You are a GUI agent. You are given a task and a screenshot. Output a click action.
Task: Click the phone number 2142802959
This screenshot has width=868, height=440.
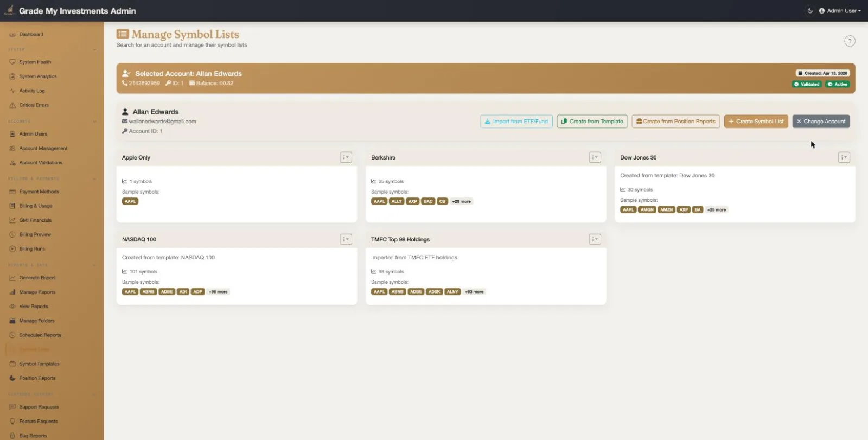click(x=144, y=84)
